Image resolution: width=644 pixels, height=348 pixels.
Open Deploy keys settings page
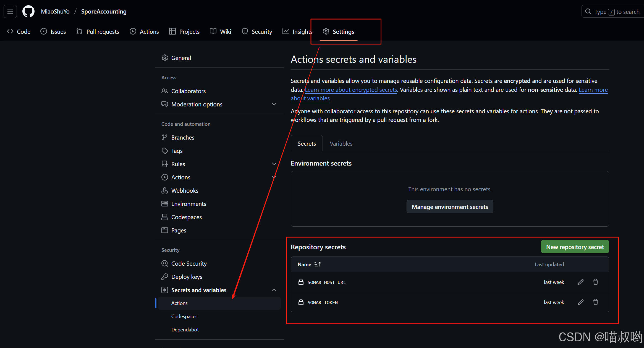click(x=187, y=277)
